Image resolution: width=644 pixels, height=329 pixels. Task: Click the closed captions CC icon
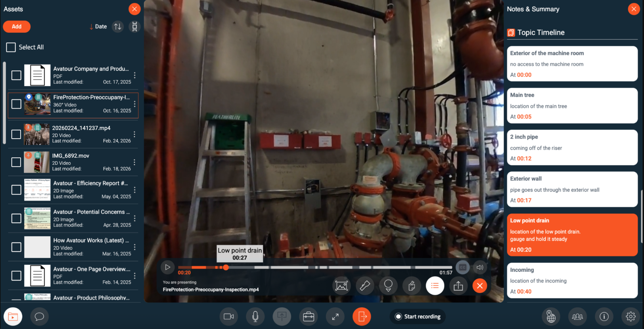point(462,267)
